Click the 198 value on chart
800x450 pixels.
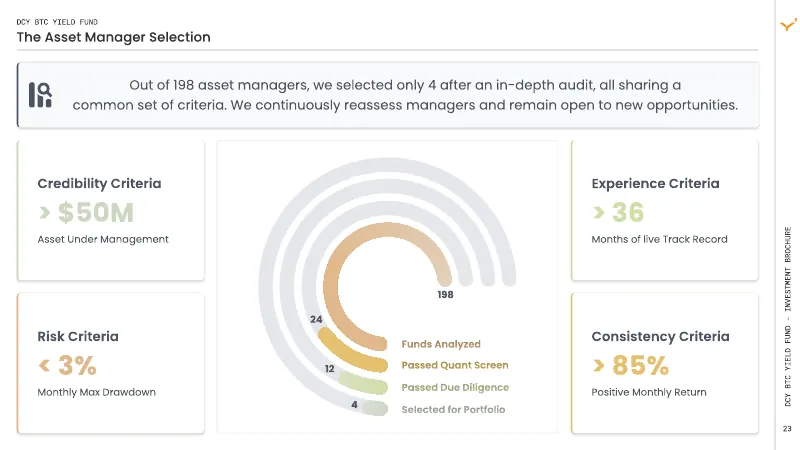(x=445, y=294)
